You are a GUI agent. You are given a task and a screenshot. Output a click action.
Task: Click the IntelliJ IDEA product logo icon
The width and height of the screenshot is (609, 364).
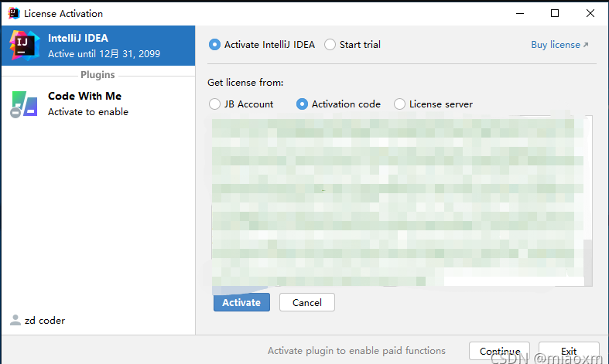(x=25, y=46)
